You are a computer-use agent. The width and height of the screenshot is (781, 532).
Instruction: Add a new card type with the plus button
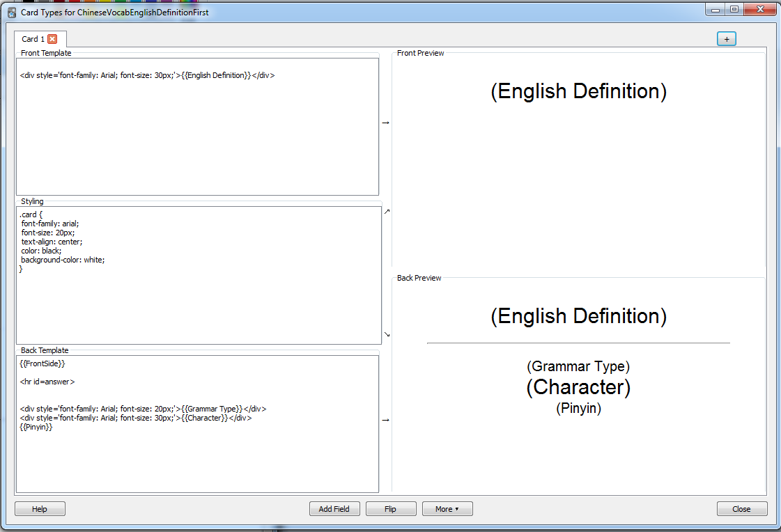(726, 39)
